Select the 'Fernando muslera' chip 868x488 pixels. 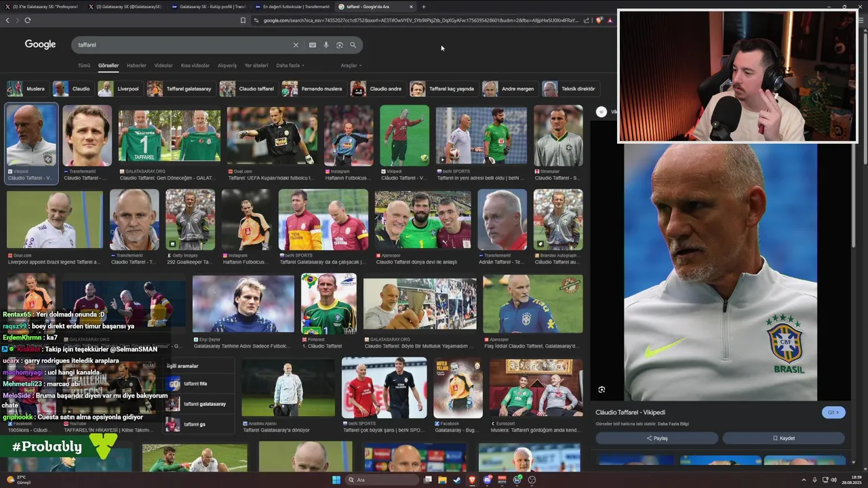[313, 89]
